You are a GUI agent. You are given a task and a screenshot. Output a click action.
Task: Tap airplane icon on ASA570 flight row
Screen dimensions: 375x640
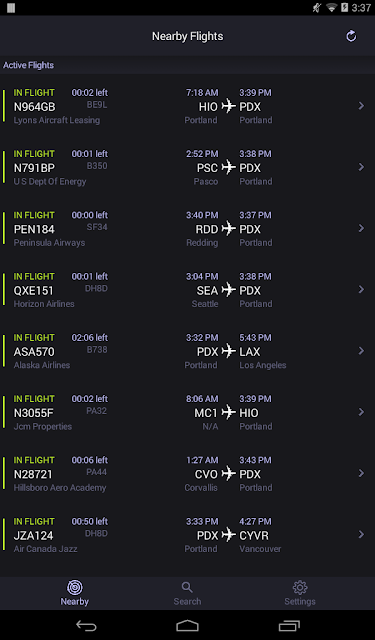pyautogui.click(x=229, y=351)
